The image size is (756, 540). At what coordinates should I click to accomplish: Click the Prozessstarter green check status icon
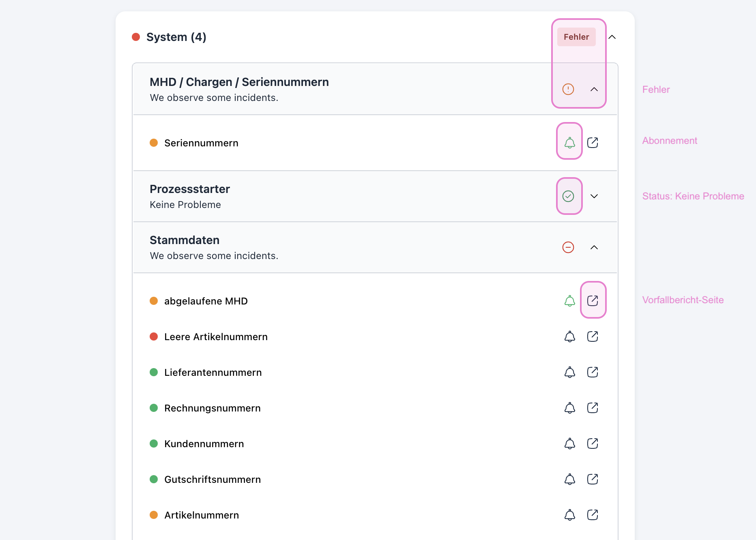pyautogui.click(x=568, y=196)
